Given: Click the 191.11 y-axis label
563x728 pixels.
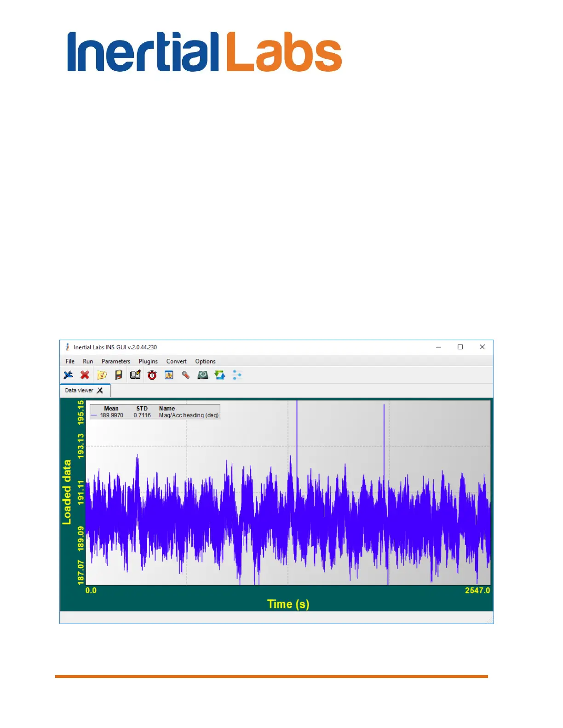Looking at the screenshot, I should (81, 492).
